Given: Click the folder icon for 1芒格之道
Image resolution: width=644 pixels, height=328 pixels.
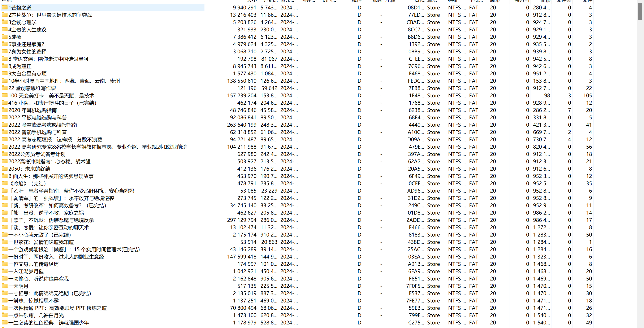Looking at the screenshot, I should pyautogui.click(x=4, y=8).
